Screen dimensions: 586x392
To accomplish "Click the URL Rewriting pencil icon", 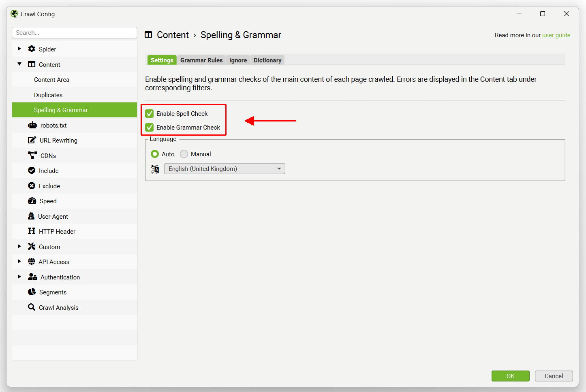I will tap(32, 140).
